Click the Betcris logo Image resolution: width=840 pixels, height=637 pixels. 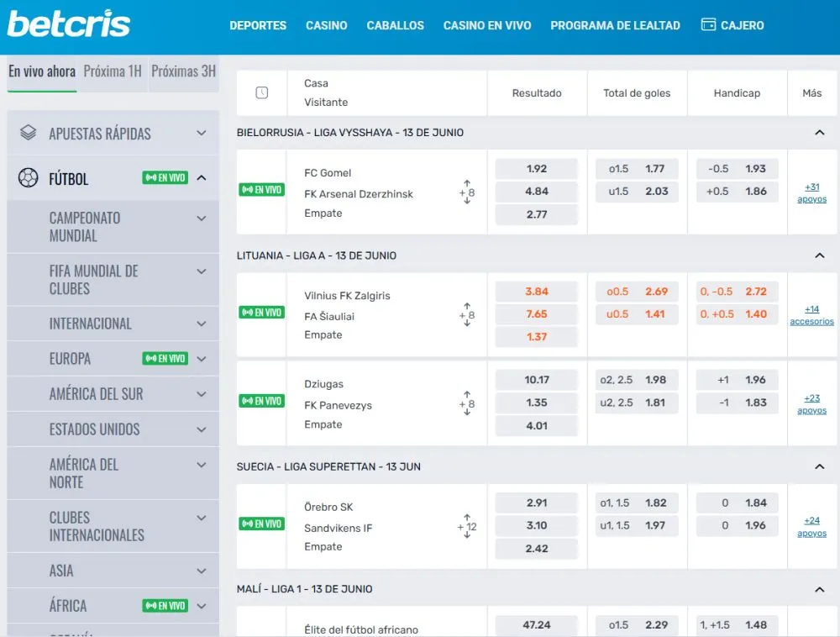tap(69, 24)
